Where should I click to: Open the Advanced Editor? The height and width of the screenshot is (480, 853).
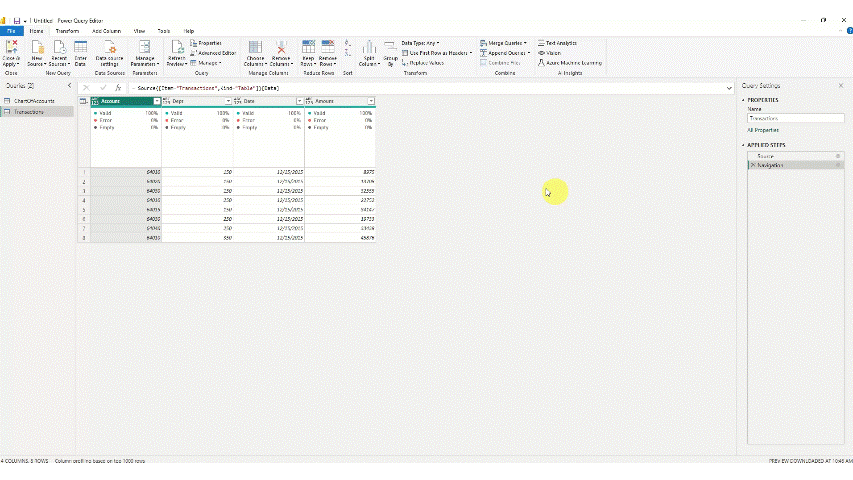tap(210, 53)
